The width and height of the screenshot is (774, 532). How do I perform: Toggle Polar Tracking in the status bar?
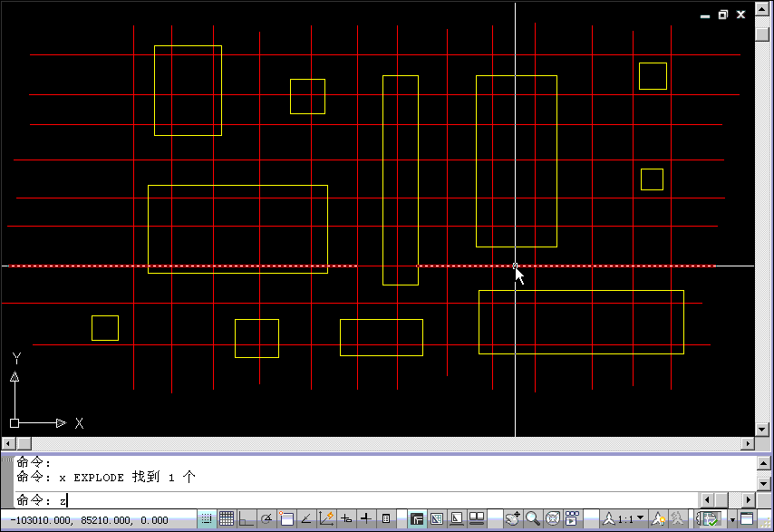coord(266,519)
